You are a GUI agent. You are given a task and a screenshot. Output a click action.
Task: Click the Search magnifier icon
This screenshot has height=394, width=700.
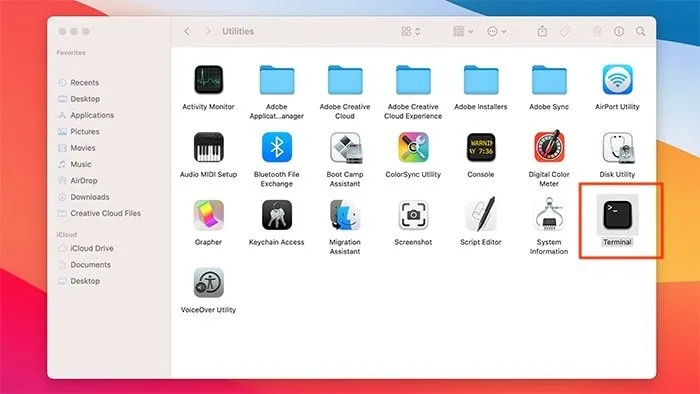click(x=641, y=31)
